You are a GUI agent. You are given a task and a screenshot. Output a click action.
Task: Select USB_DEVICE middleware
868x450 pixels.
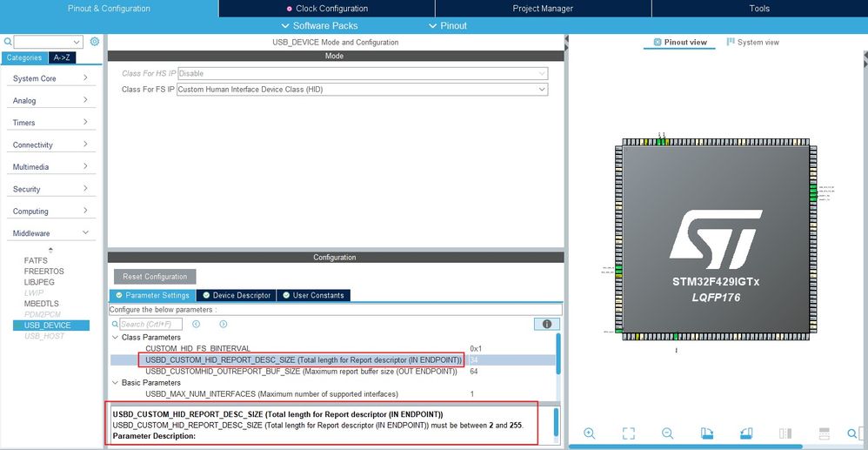(51, 326)
